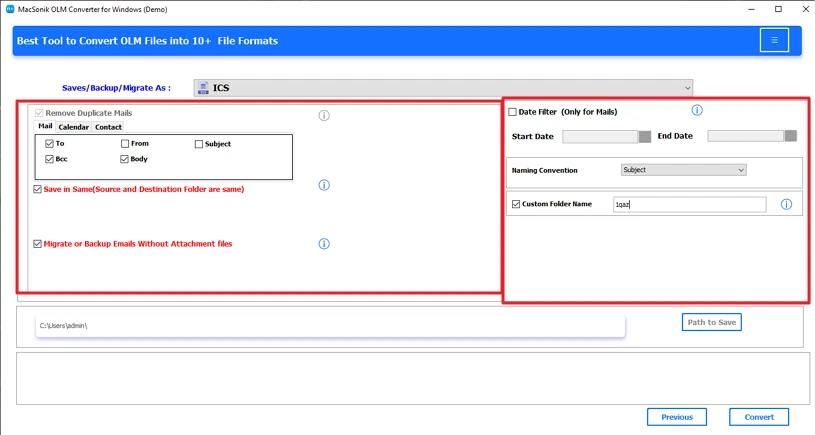Click the Convert button
815x435 pixels.
[x=758, y=417]
